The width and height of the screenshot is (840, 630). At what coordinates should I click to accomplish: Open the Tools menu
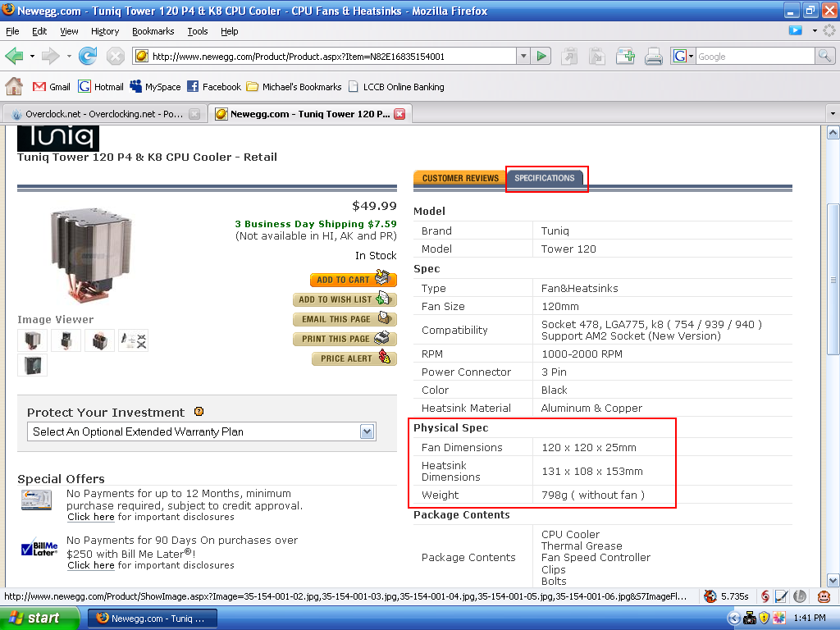(x=198, y=31)
